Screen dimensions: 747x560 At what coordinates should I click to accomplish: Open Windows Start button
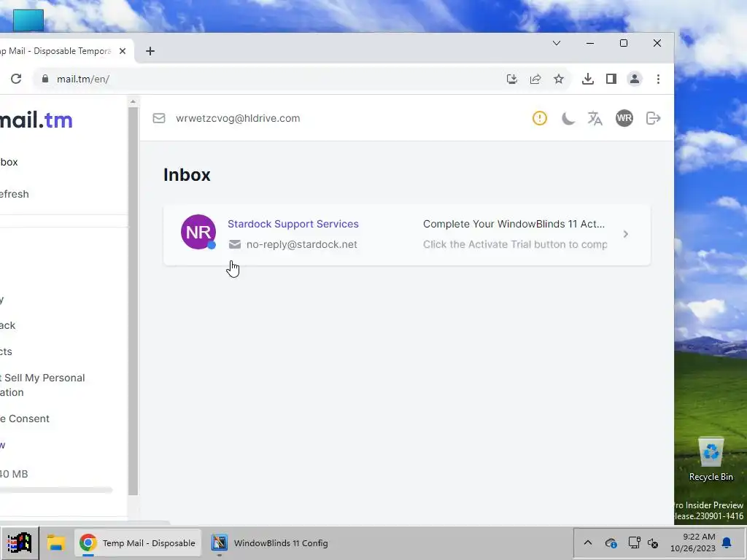click(x=19, y=542)
